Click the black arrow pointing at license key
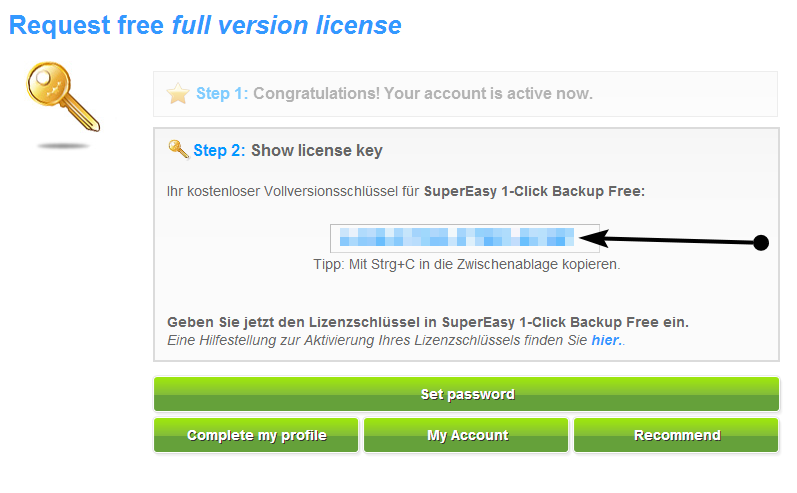797x493 pixels. [x=670, y=240]
